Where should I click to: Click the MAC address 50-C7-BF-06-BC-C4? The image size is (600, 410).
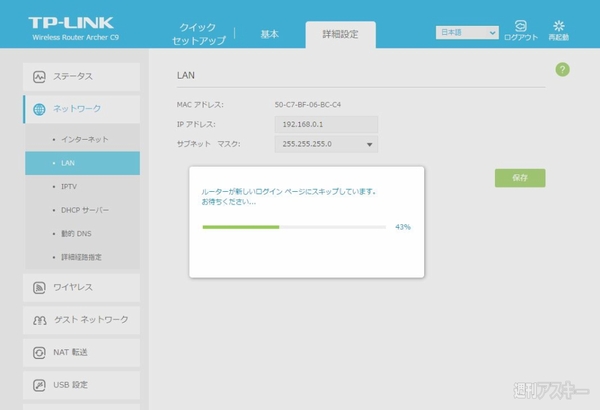tap(308, 105)
